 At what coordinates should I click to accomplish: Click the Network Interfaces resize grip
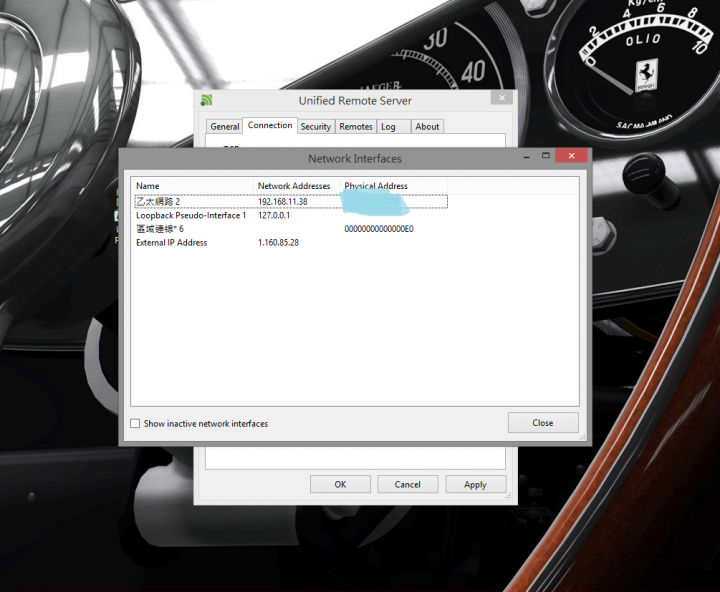(x=582, y=437)
